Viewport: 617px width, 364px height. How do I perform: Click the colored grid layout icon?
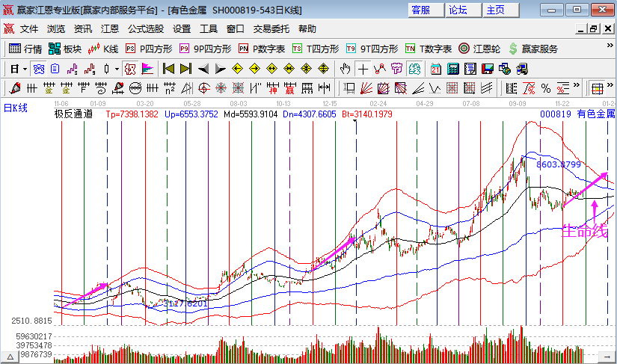click(598, 88)
